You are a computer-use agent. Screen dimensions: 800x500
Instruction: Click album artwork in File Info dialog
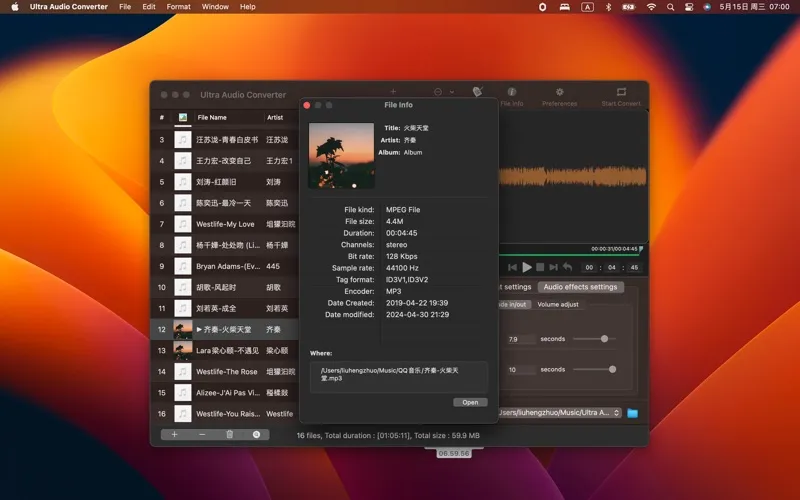coord(341,156)
